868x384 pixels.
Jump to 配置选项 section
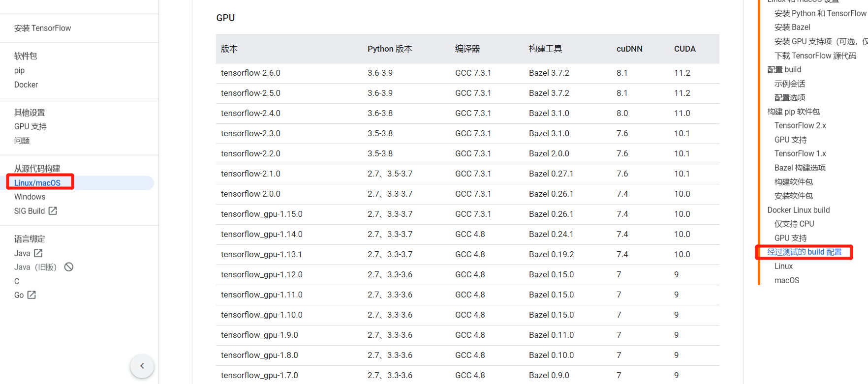(x=790, y=97)
